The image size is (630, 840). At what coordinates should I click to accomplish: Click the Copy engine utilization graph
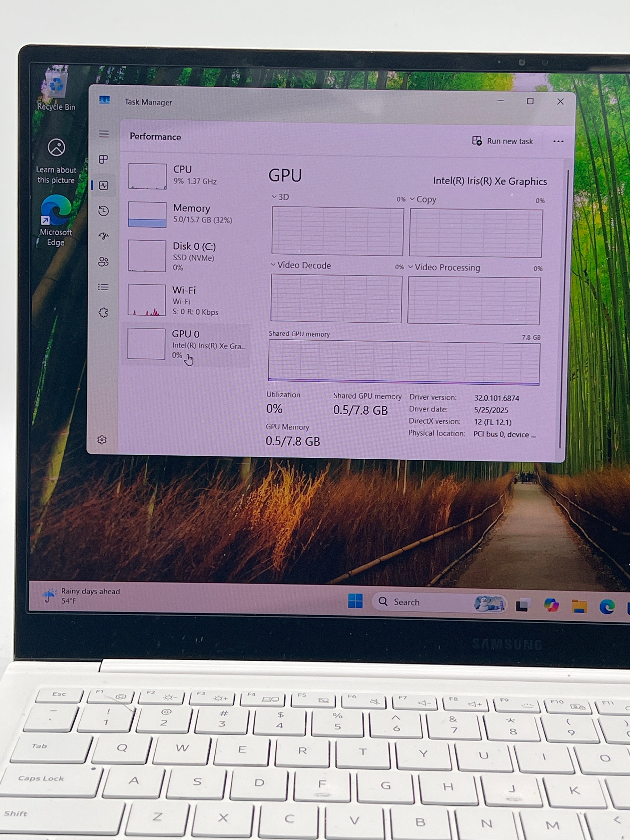click(x=475, y=233)
